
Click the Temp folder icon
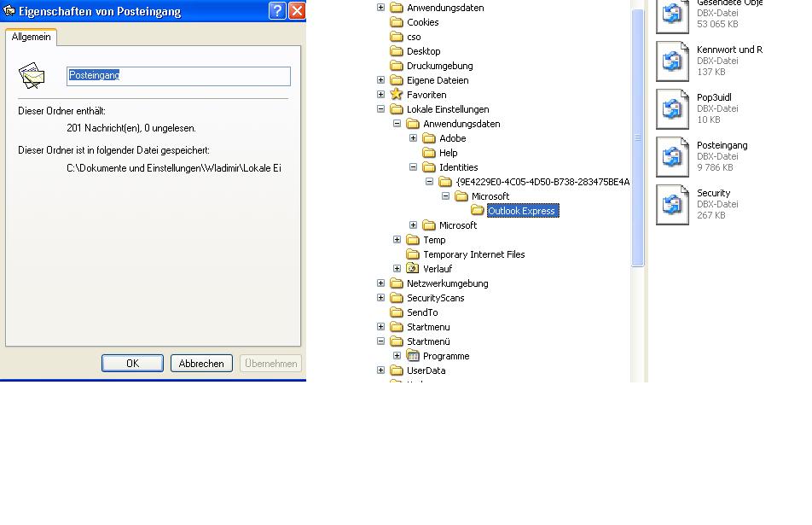click(x=413, y=239)
